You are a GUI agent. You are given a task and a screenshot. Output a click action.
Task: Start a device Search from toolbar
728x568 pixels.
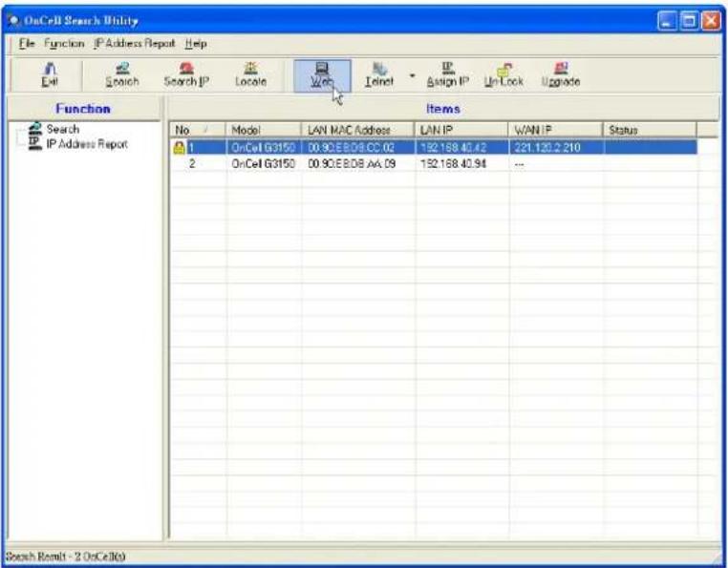(122, 75)
